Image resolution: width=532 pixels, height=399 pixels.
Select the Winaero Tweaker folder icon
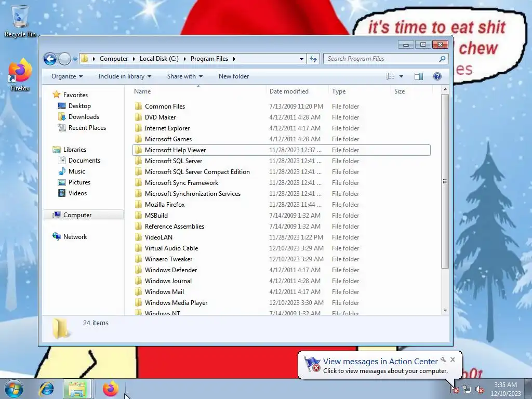pos(138,259)
